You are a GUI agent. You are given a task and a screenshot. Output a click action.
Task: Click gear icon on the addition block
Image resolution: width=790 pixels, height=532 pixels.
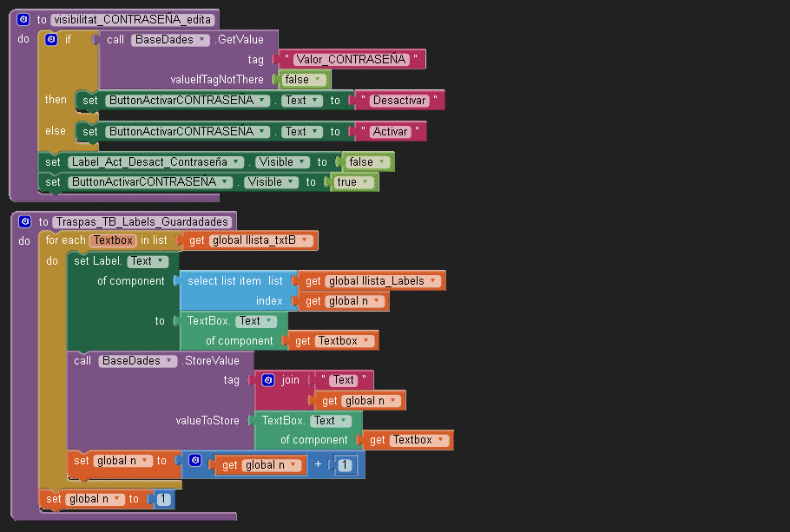click(x=195, y=461)
